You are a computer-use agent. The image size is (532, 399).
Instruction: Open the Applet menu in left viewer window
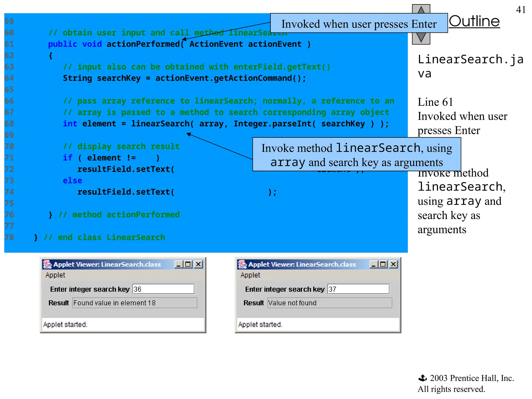(x=55, y=275)
